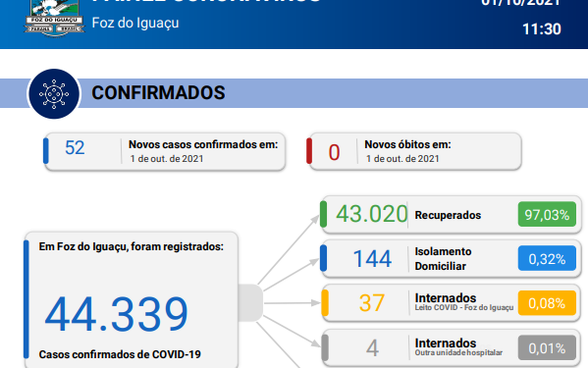Image resolution: width=588 pixels, height=368 pixels.
Task: Select 'Novos óbitos em:' label
Action: [407, 144]
